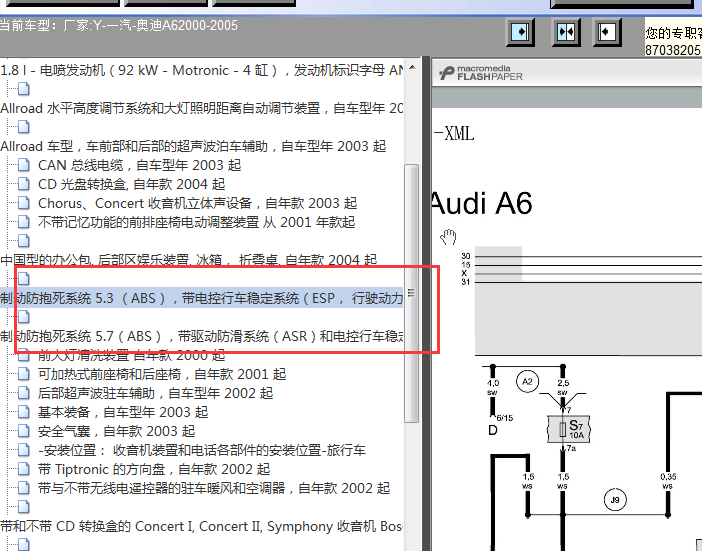Click document icon beside 不带记忆功能的前排座椅
Screen dimensions: 702x551
point(23,222)
